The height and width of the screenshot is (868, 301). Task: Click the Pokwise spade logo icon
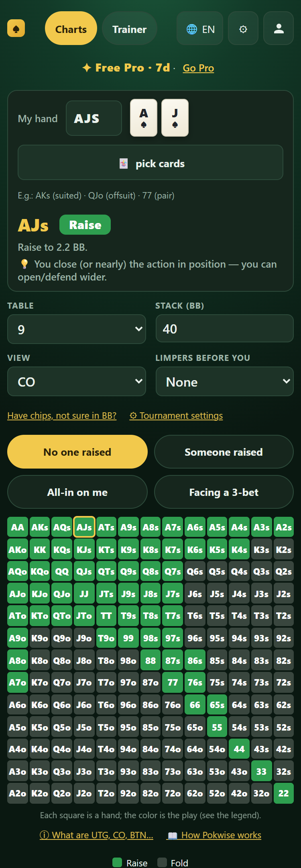(16, 29)
